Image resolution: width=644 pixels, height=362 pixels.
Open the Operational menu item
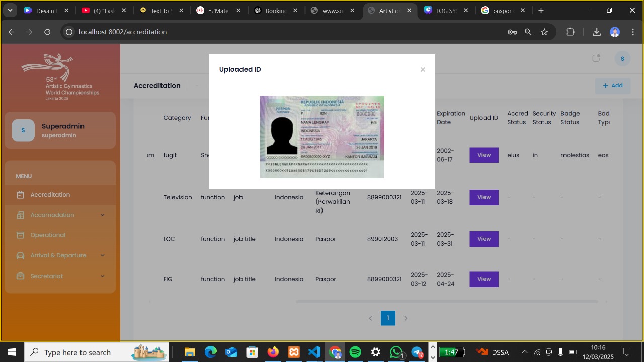(x=48, y=235)
